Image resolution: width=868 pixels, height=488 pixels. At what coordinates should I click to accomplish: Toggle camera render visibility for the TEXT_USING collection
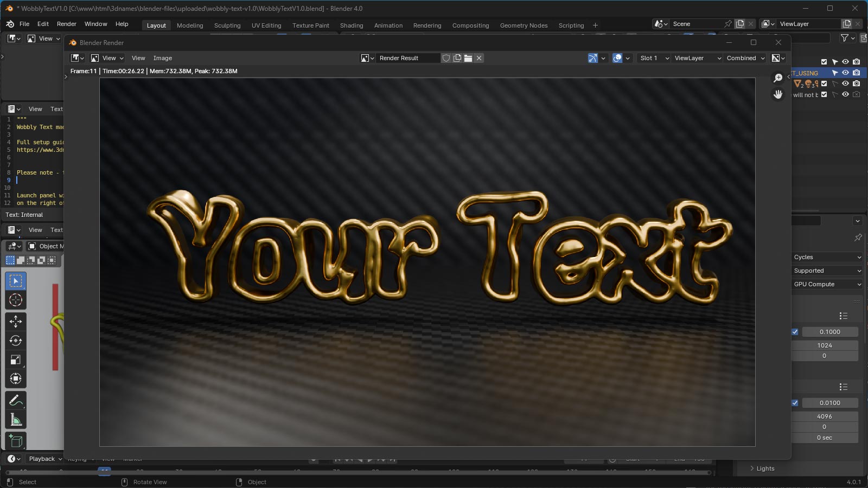pyautogui.click(x=857, y=72)
